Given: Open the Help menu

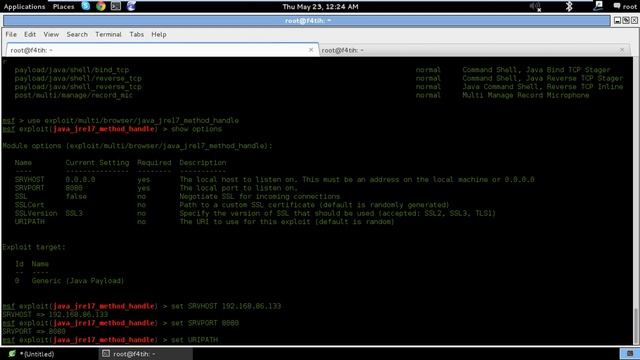Looking at the screenshot, I should point(159,35).
